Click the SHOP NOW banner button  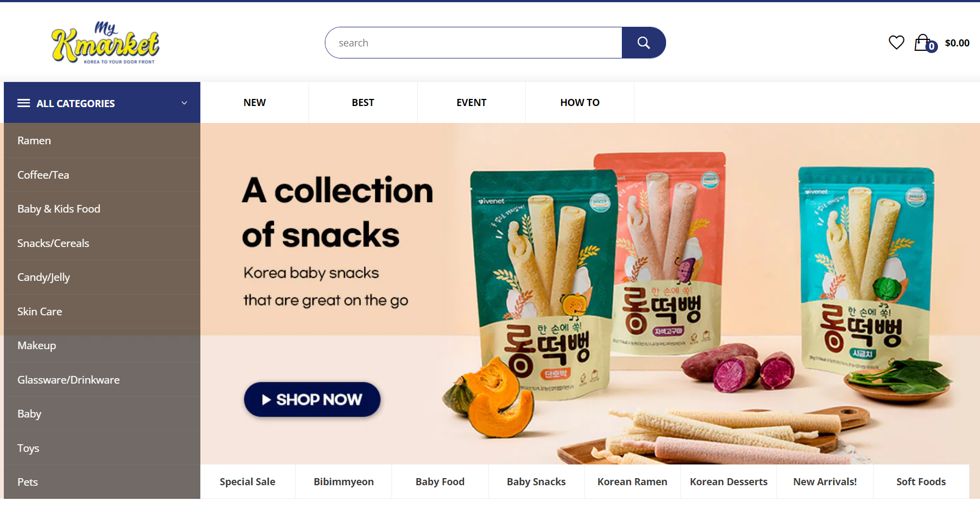[312, 399]
